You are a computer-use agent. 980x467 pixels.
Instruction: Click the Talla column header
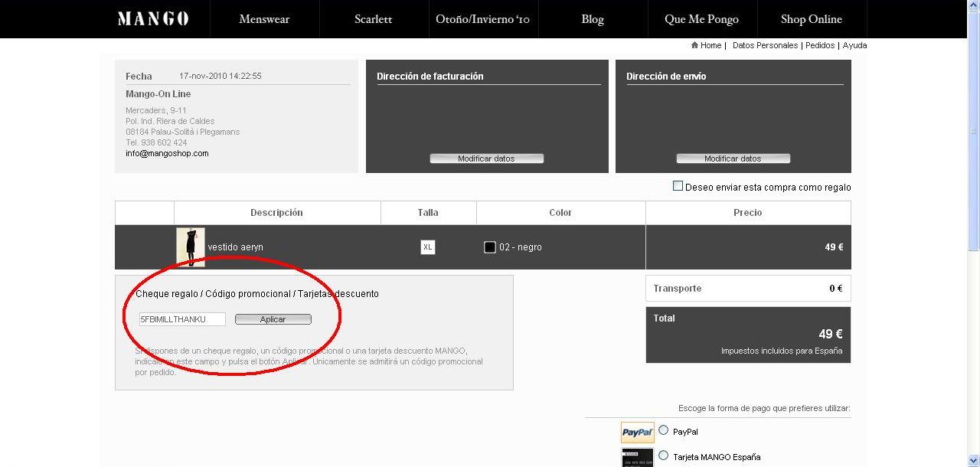click(428, 213)
